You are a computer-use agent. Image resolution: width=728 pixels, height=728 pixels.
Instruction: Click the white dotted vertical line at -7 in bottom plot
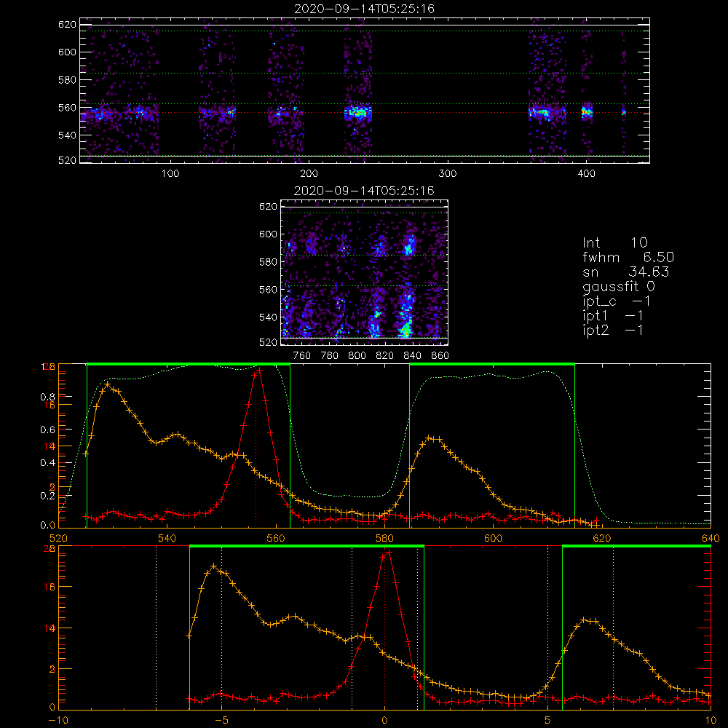156,628
